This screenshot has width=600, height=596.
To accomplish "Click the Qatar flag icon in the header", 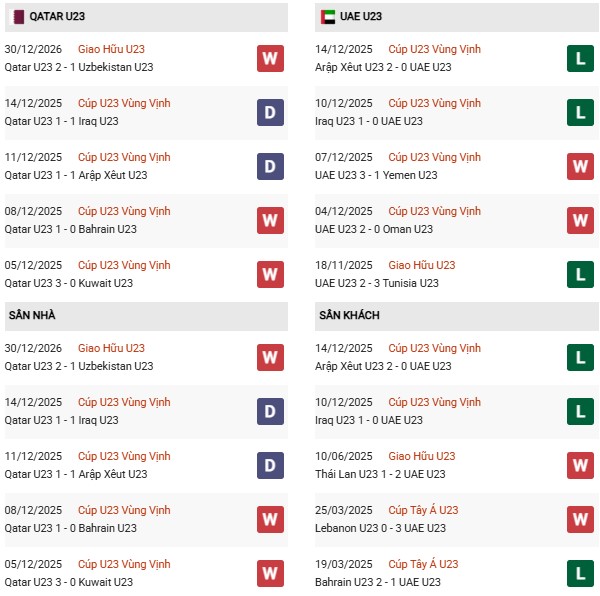I will [19, 16].
